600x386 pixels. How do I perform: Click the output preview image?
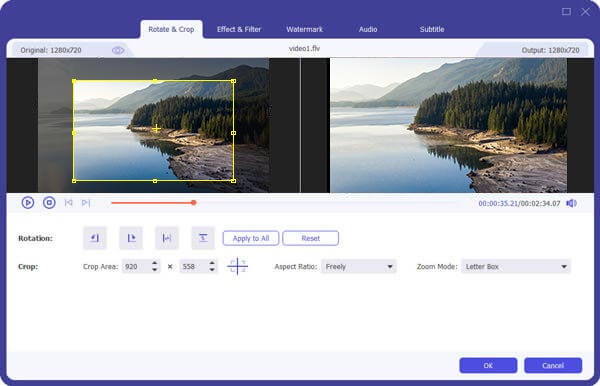click(448, 125)
